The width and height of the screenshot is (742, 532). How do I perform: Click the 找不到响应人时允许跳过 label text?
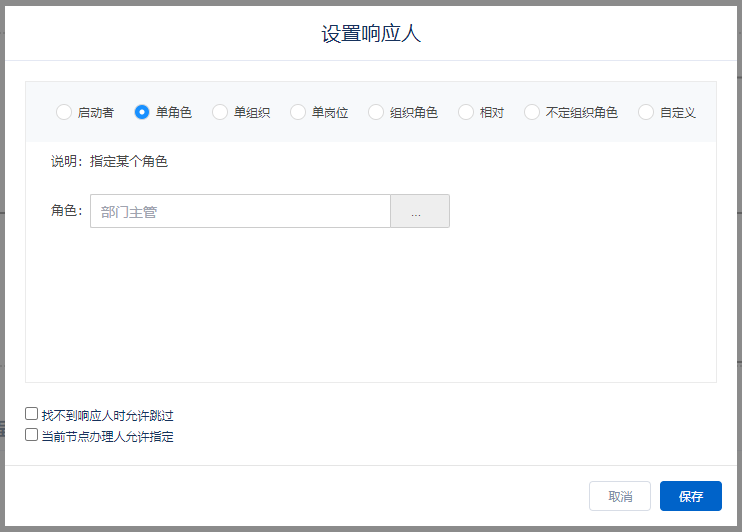pyautogui.click(x=108, y=415)
